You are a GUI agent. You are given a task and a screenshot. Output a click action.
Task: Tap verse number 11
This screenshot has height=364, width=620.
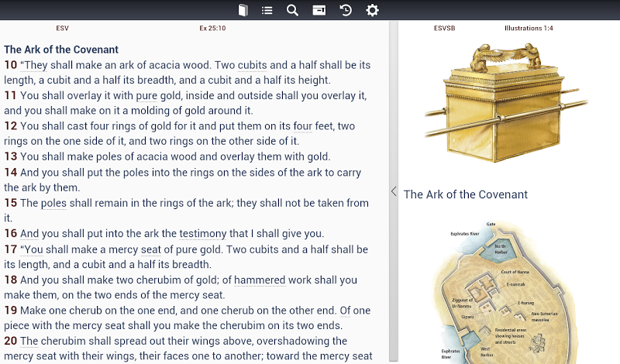pyautogui.click(x=11, y=95)
